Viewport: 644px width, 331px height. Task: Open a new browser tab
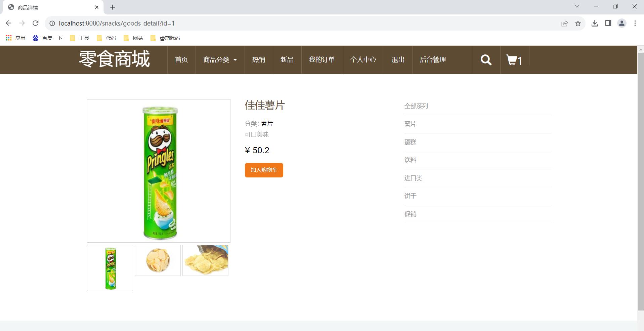tap(113, 7)
